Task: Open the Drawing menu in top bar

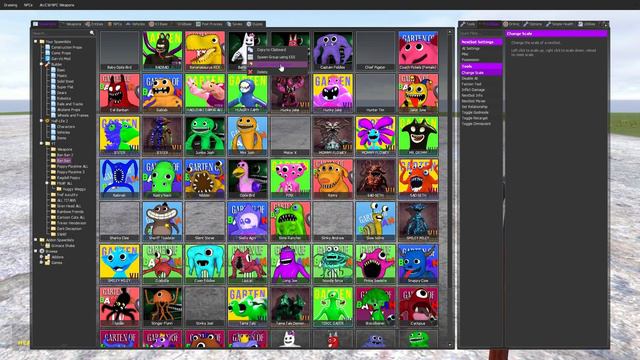Action: pos(10,5)
